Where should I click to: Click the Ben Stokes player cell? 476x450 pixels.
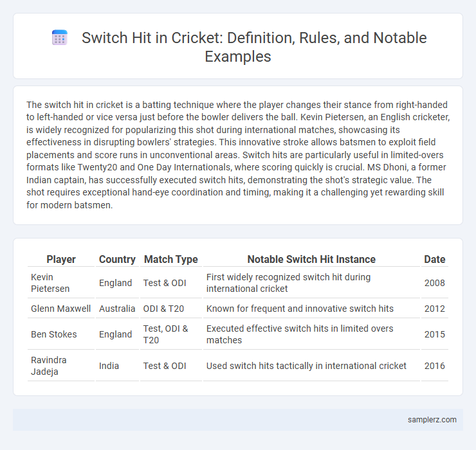point(61,334)
